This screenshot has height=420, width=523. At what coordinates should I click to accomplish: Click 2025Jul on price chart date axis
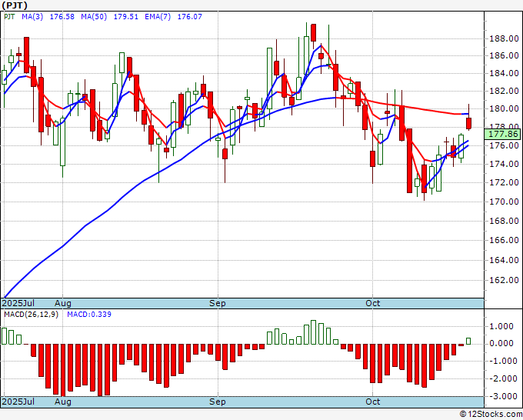pyautogui.click(x=18, y=303)
